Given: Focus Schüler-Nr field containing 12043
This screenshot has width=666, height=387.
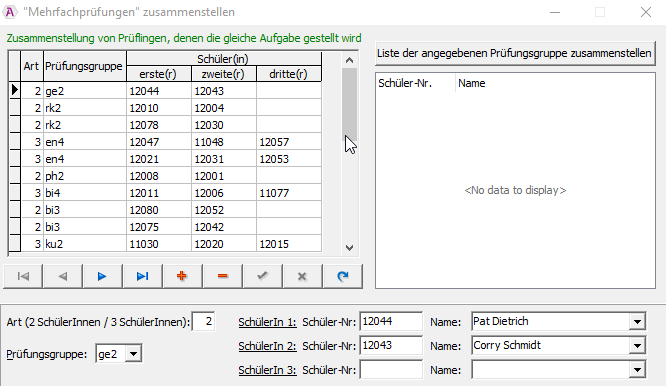Looking at the screenshot, I should 391,345.
